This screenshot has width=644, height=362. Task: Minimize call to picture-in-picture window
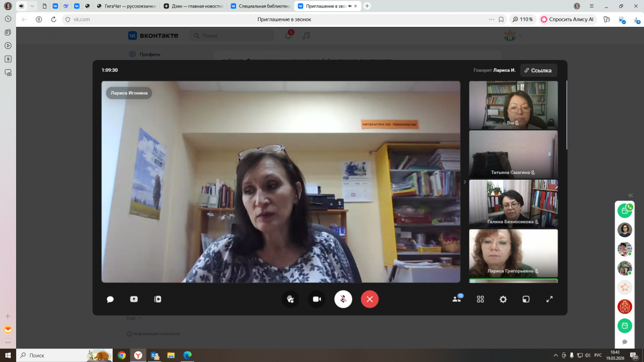pyautogui.click(x=526, y=299)
